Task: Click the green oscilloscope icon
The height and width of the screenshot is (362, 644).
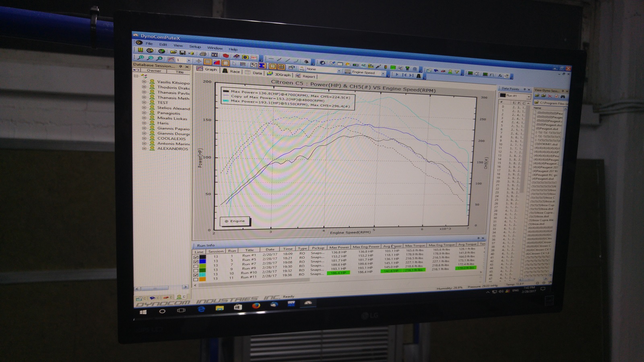Action: [393, 68]
